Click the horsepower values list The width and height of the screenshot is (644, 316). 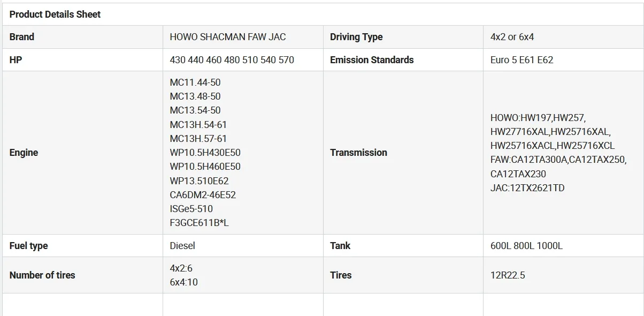point(232,60)
